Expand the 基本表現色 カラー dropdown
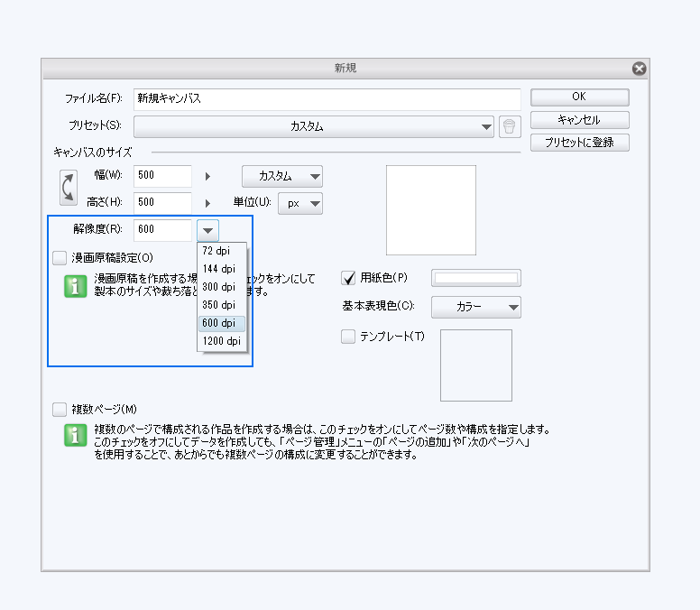This screenshot has height=610, width=700. pos(476,308)
